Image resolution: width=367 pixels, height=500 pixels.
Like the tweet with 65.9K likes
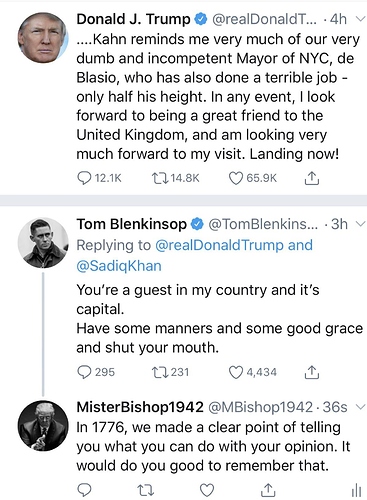(236, 178)
